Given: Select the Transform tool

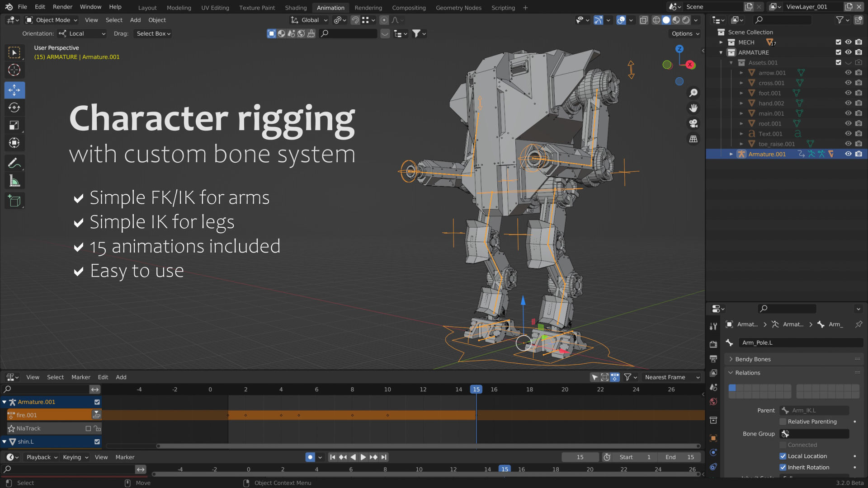Looking at the screenshot, I should point(14,143).
